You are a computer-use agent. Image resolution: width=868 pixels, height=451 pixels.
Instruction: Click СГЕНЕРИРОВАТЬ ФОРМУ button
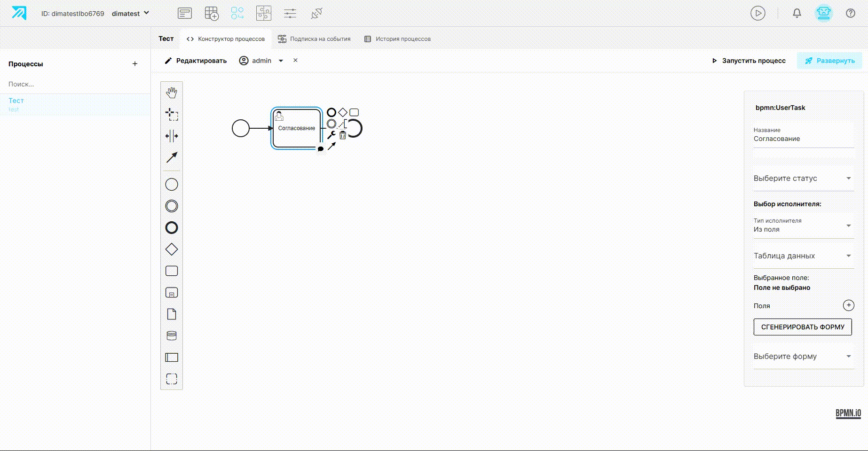(803, 327)
